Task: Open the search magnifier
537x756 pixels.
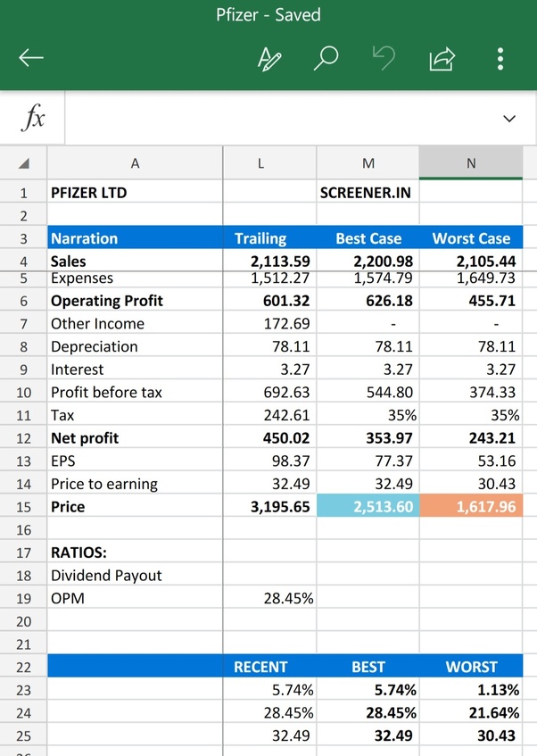Action: tap(326, 58)
